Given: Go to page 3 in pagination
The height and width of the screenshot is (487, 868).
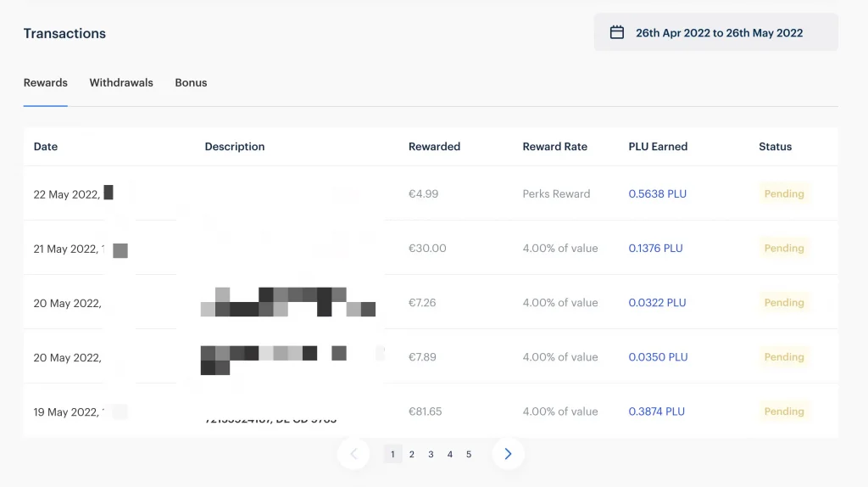Looking at the screenshot, I should coord(431,455).
